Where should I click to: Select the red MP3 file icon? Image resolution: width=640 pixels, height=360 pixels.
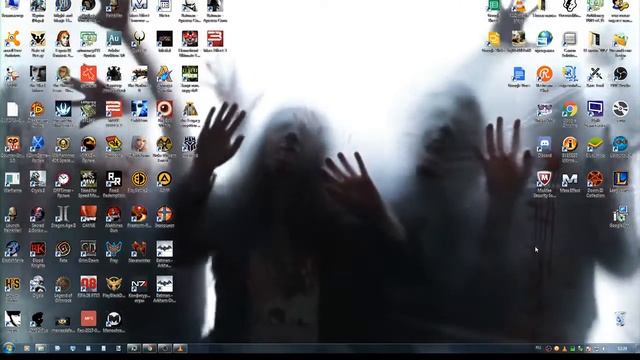pos(88,319)
